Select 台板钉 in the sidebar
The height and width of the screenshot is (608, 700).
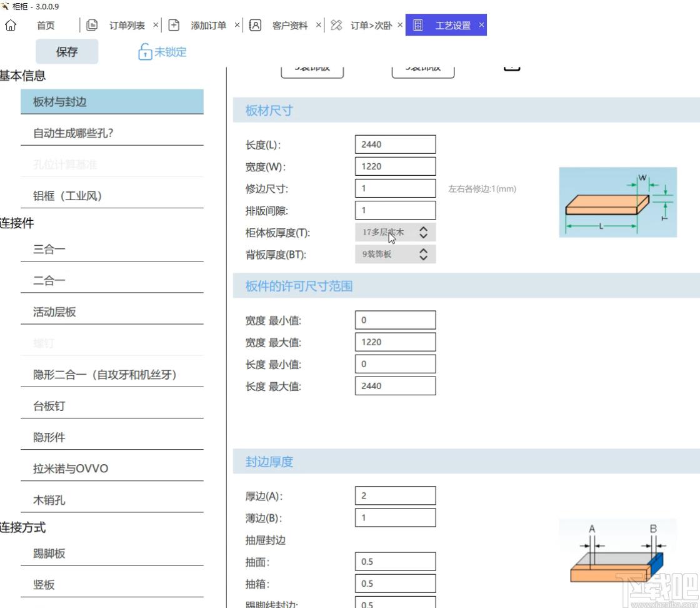click(112, 405)
